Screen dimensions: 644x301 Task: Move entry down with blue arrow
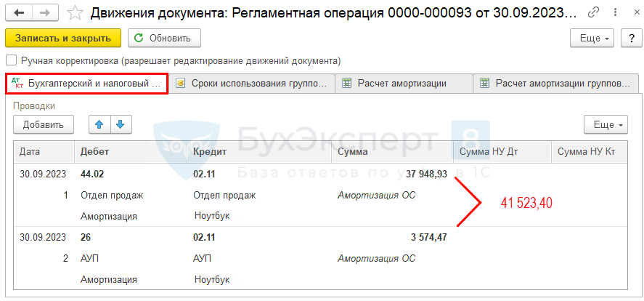pyautogui.click(x=121, y=124)
